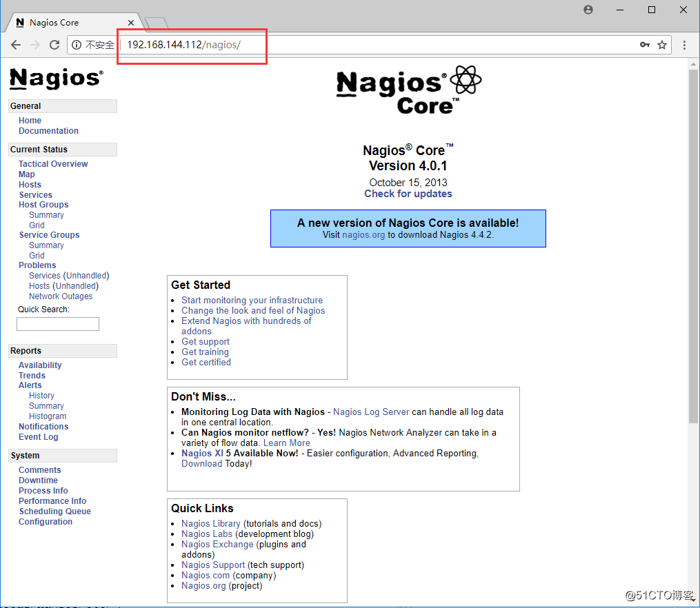700x608 pixels.
Task: Click Get certified link
Action: (x=206, y=362)
